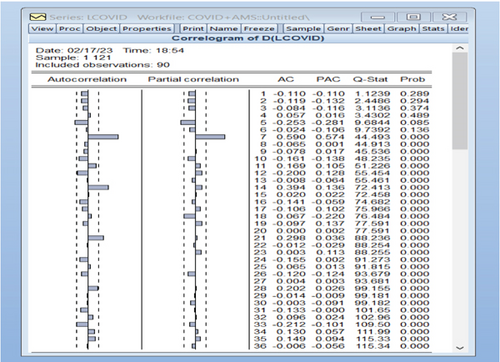500x362 pixels.
Task: Switch to Graph view
Action: click(402, 29)
